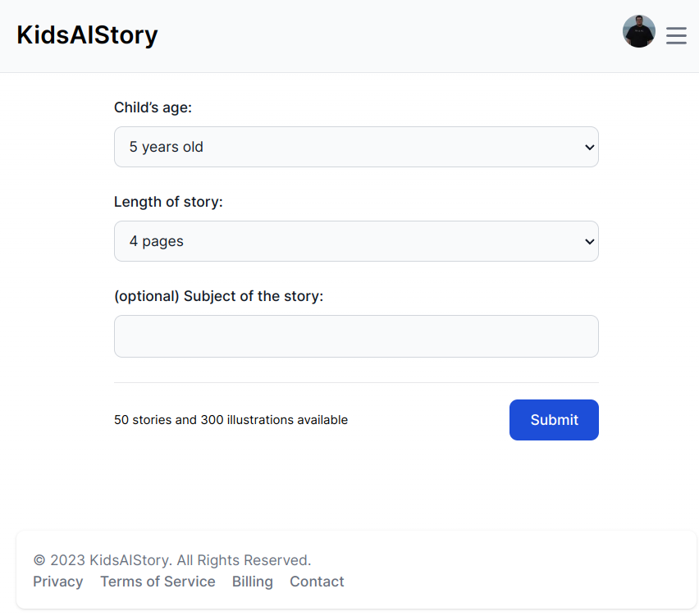Viewport: 699px width, 616px height.
Task: Open the Child's age dropdown
Action: pyautogui.click(x=356, y=147)
